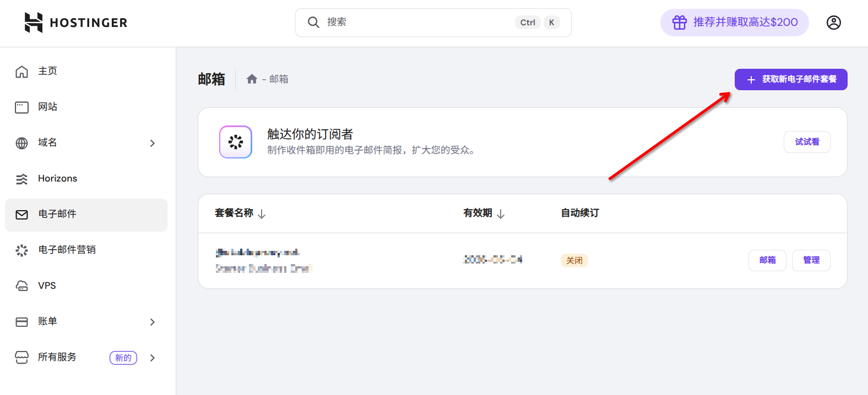Click the 所有服务 store icon
This screenshot has height=395, width=868.
[21, 358]
